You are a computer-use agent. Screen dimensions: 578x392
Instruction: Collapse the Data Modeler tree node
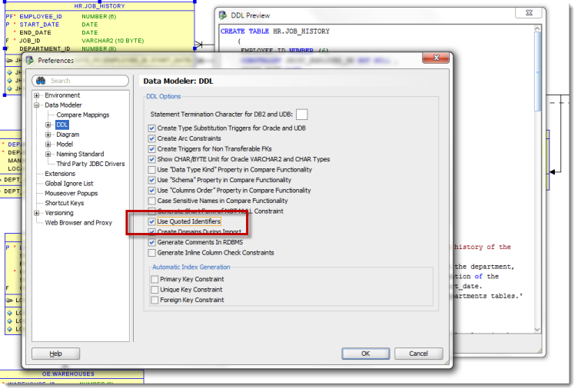coord(36,105)
